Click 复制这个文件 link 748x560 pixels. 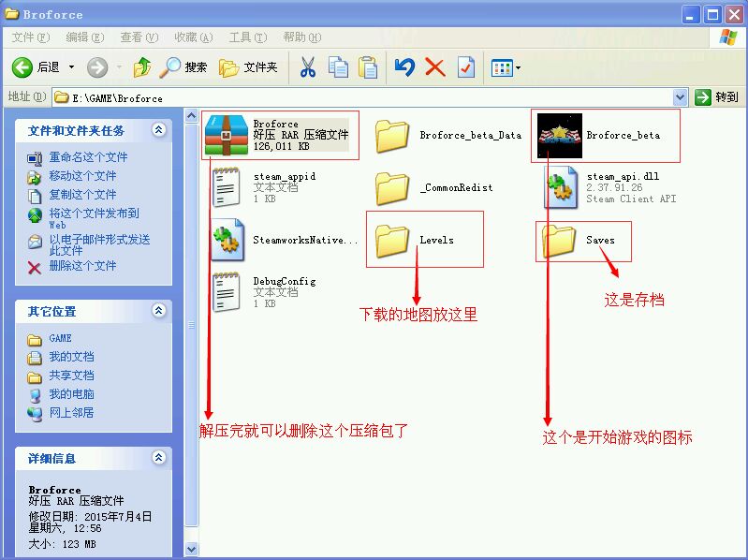click(x=82, y=194)
